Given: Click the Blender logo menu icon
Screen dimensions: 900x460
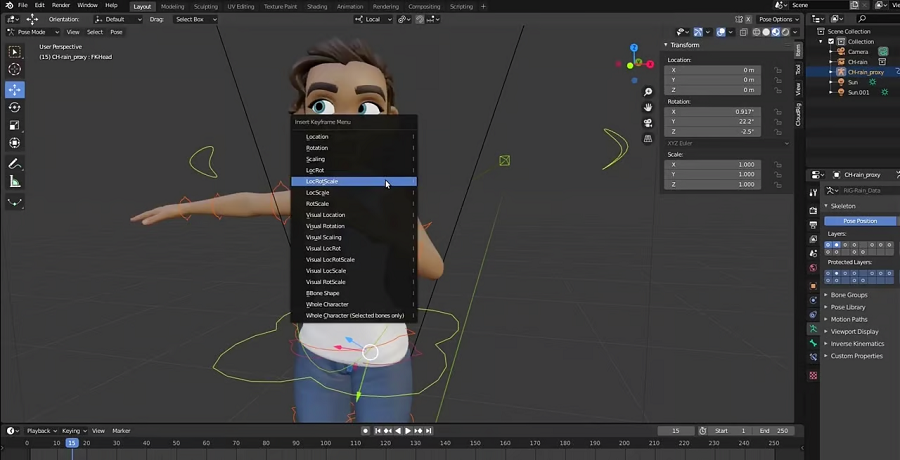Looking at the screenshot, I should click(9, 6).
